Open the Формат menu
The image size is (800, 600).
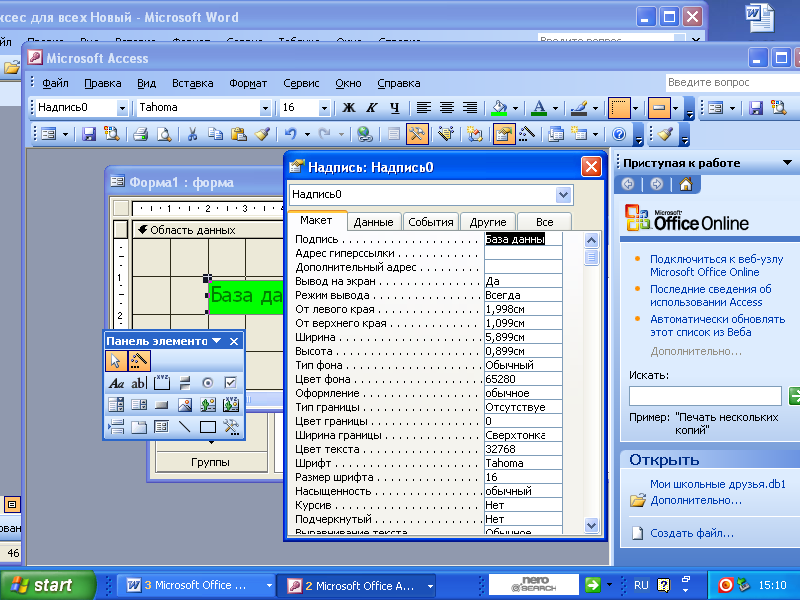[248, 83]
